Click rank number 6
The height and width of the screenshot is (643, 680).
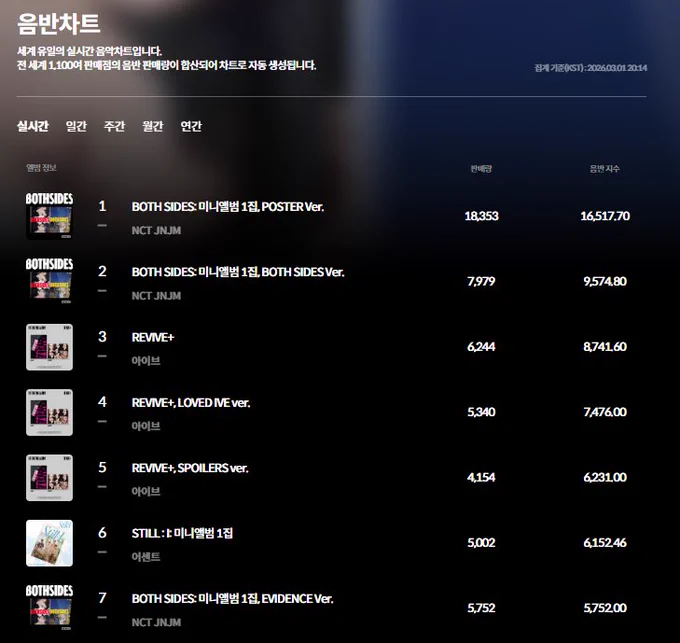click(102, 532)
